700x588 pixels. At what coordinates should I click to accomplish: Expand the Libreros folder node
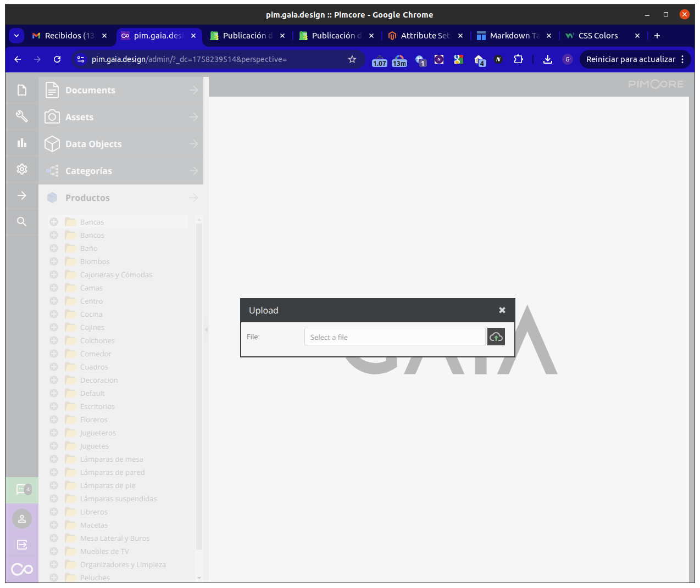click(x=54, y=512)
